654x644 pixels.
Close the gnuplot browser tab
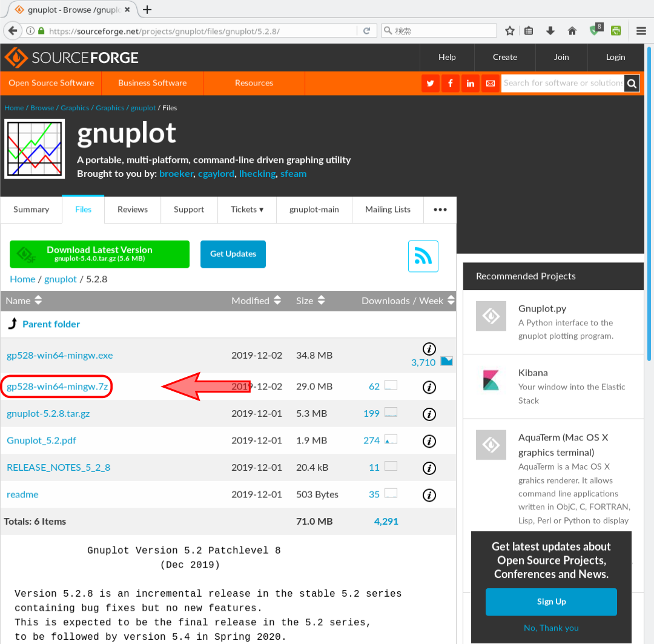[x=127, y=10]
